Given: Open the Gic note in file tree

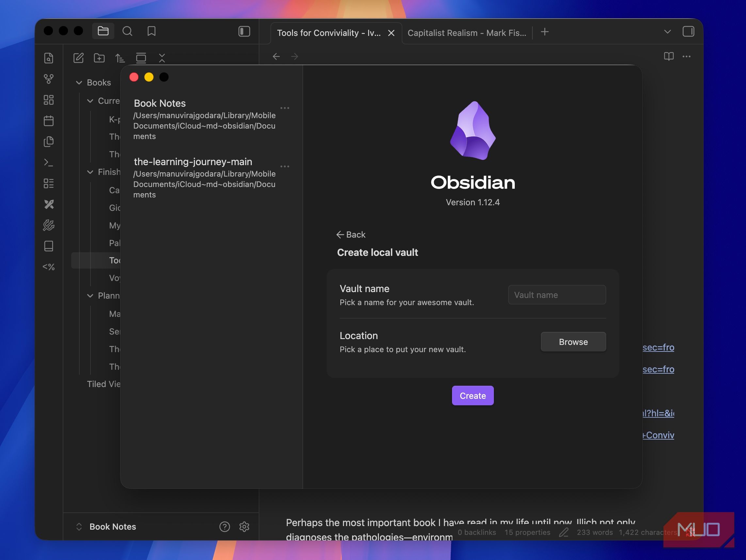Looking at the screenshot, I should (114, 208).
